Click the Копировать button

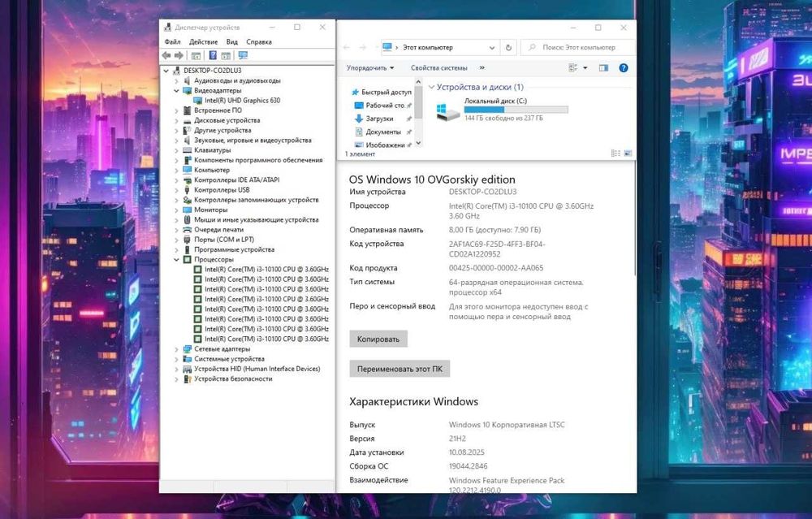[378, 340]
